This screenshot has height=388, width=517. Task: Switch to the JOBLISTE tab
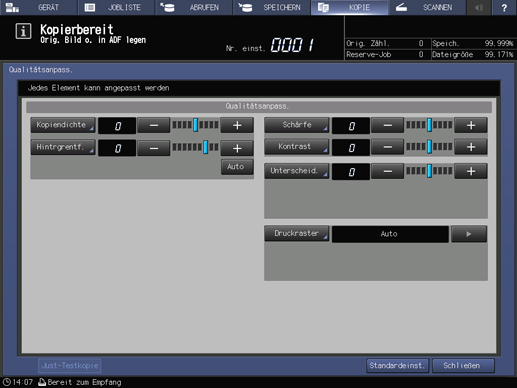tap(116, 7)
